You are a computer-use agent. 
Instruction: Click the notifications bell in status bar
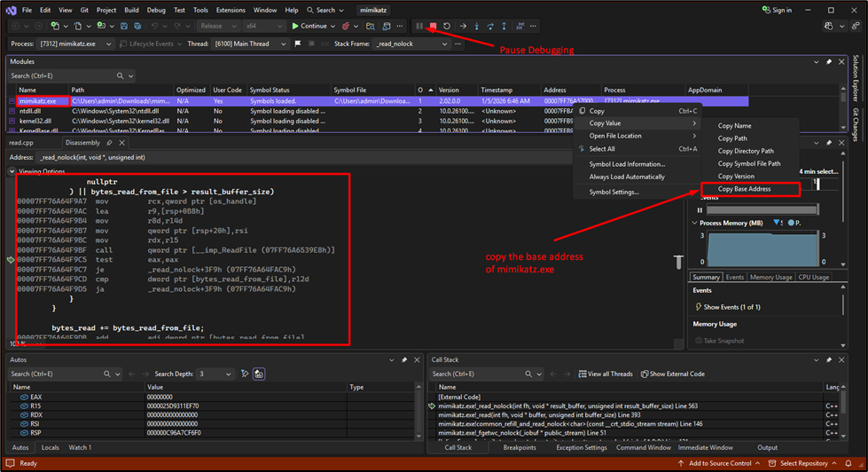(x=848, y=463)
